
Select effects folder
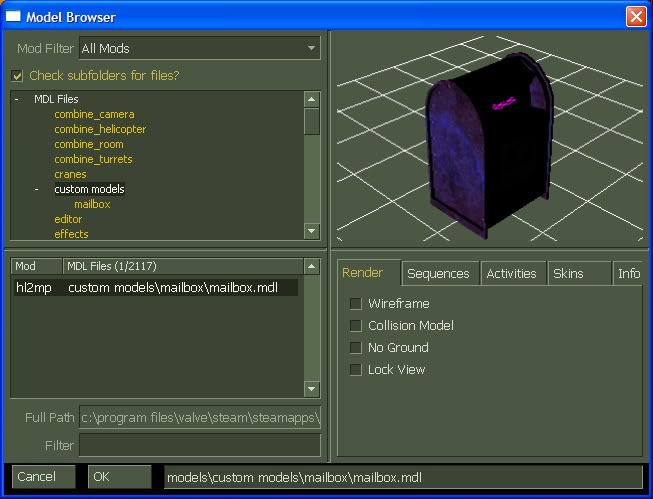(71, 234)
